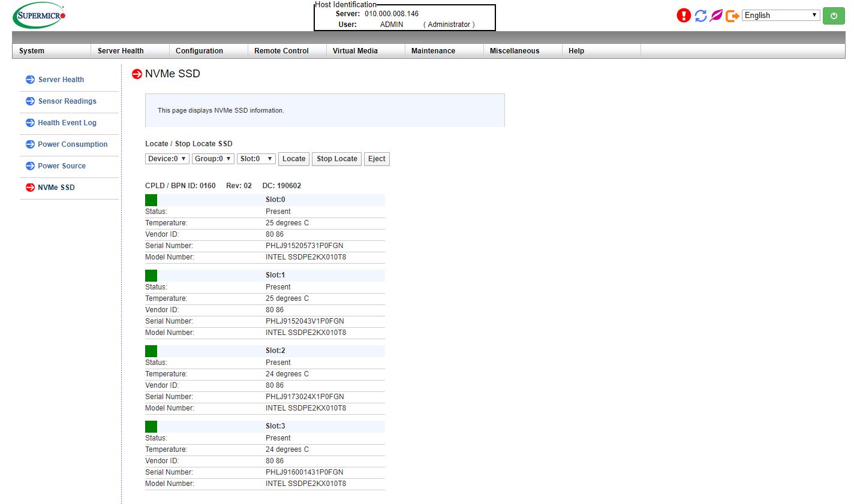Click serial number PHLJ9173024X1P0FGN

[305, 397]
